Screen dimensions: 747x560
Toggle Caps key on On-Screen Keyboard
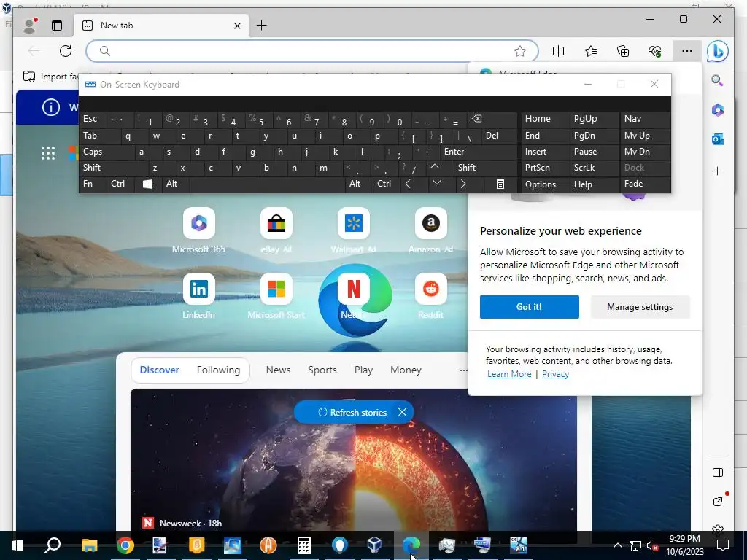(106, 152)
